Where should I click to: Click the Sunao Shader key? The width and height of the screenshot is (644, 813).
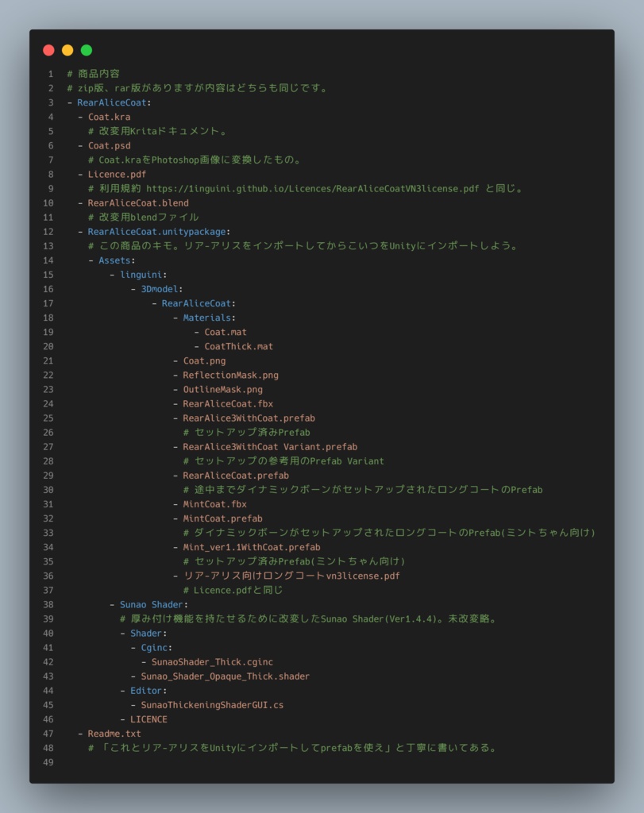click(153, 603)
